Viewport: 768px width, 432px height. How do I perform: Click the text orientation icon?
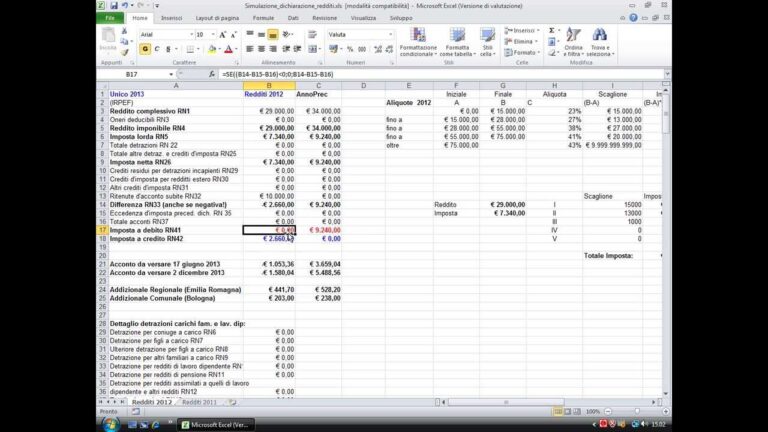(287, 35)
